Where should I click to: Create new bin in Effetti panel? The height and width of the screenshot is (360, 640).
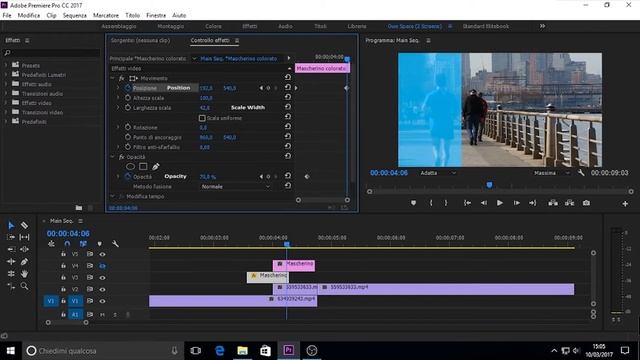click(79, 208)
